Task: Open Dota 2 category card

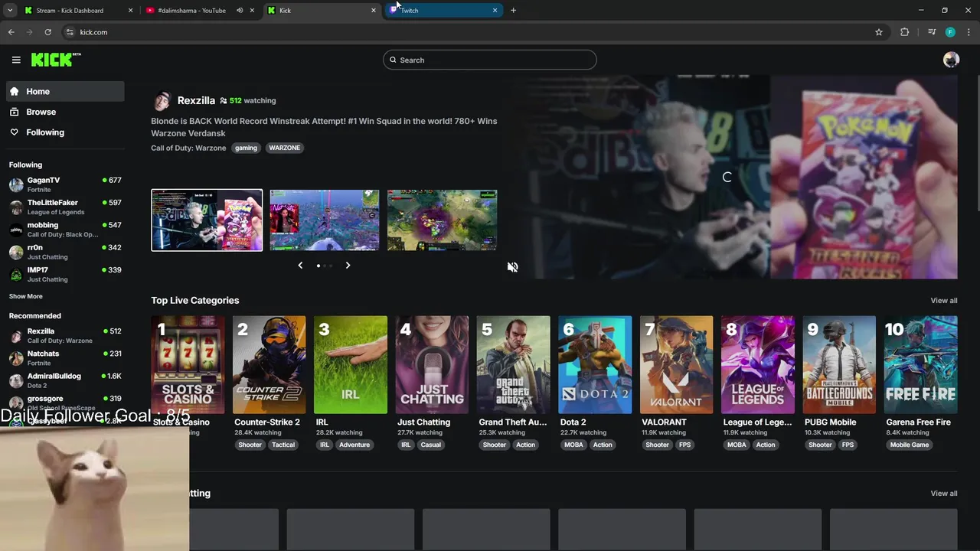Action: pyautogui.click(x=595, y=365)
